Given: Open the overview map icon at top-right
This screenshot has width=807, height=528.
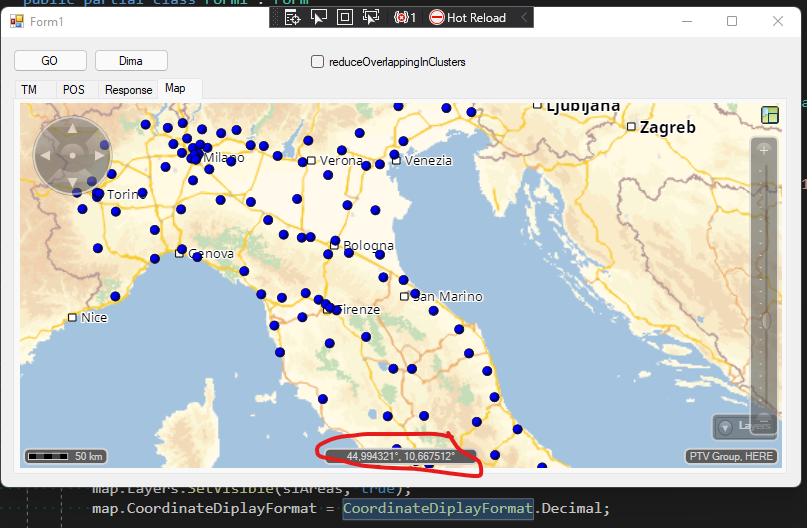Looking at the screenshot, I should (770, 115).
